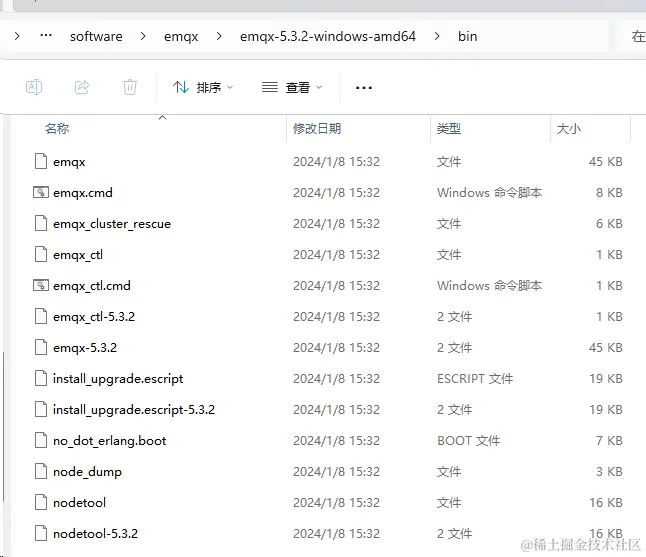
Task: Open the toolbar's three-dot more options menu
Action: coord(364,88)
